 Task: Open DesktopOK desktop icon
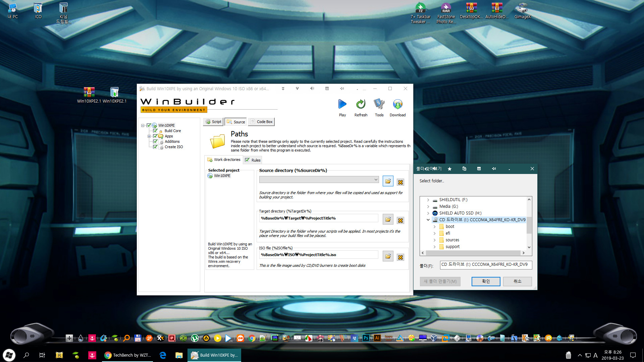click(471, 11)
